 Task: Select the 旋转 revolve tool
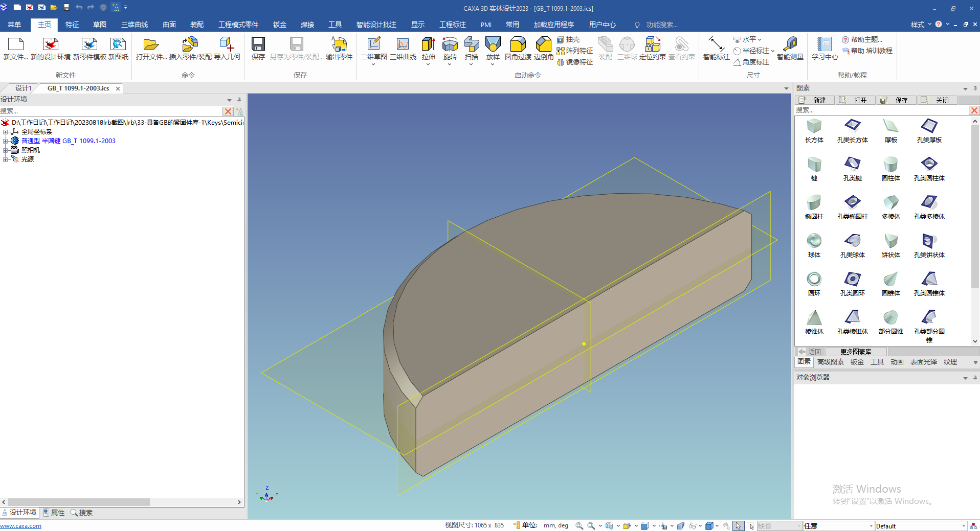[450, 49]
